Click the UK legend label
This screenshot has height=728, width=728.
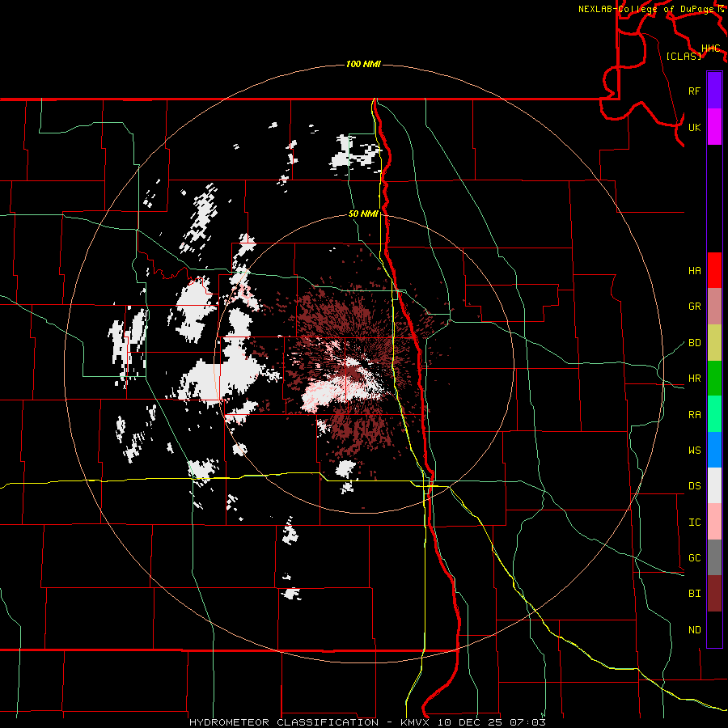click(x=694, y=127)
